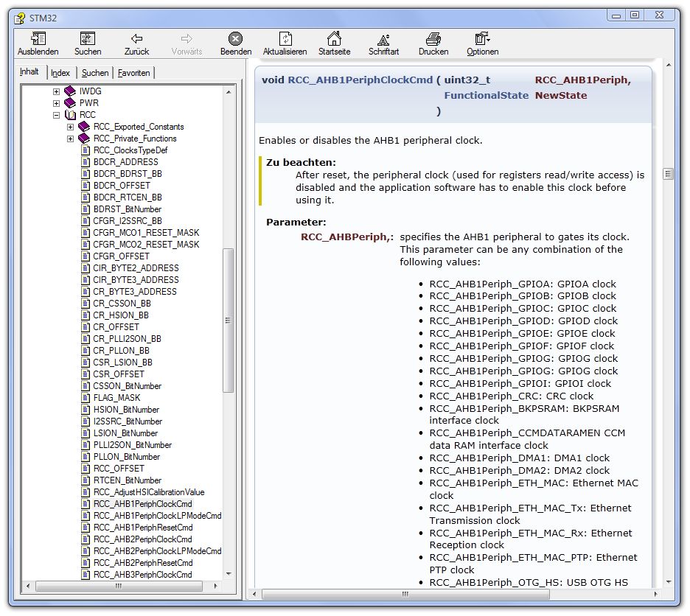Image resolution: width=690 pixels, height=616 pixels.
Task: Refresh page with Aktualisieren icon
Action: [x=285, y=39]
